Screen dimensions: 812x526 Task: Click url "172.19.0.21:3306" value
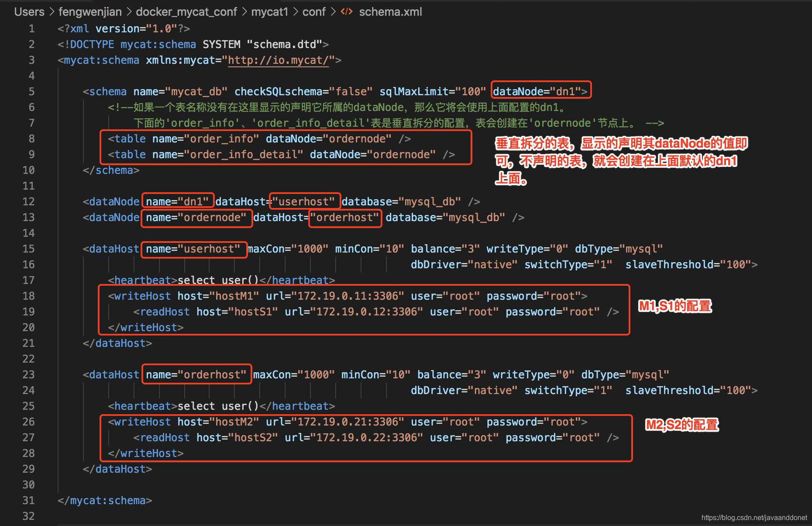(x=348, y=422)
